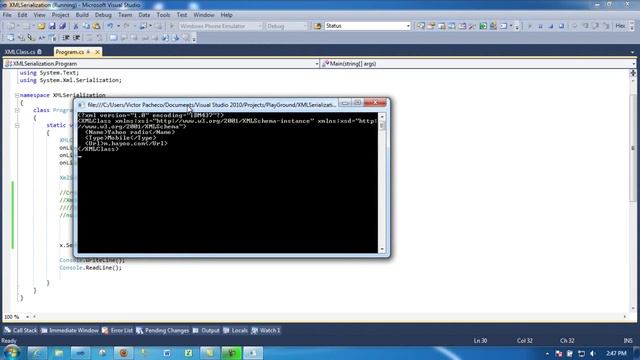Viewport: 640px width, 360px height.
Task: Select the Program.cs document tab
Action: (70, 52)
